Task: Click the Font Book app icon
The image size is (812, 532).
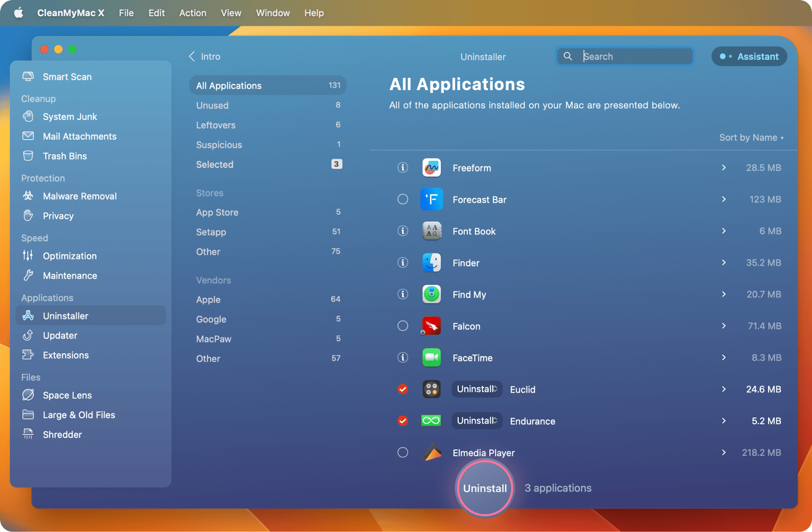Action: [x=431, y=231]
